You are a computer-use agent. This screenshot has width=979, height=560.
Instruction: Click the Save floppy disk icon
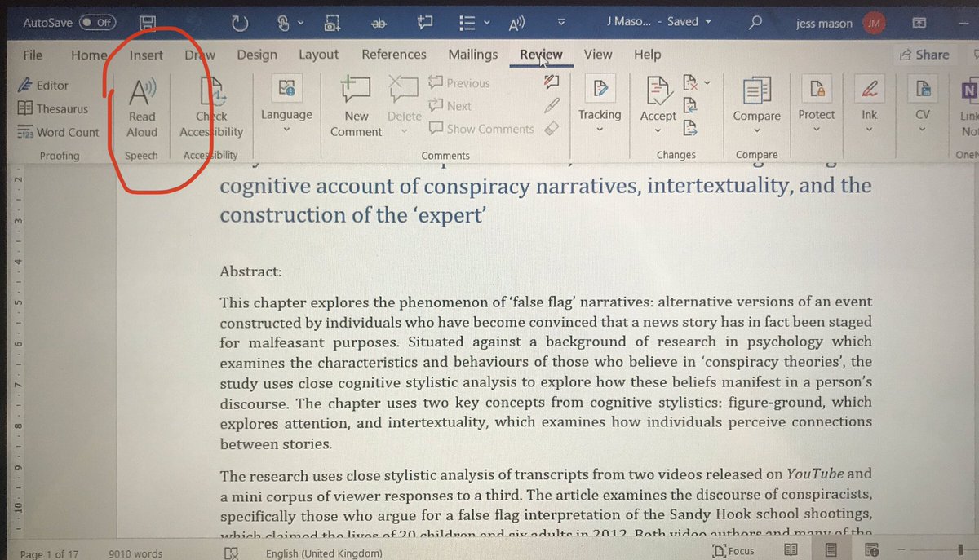(x=148, y=23)
